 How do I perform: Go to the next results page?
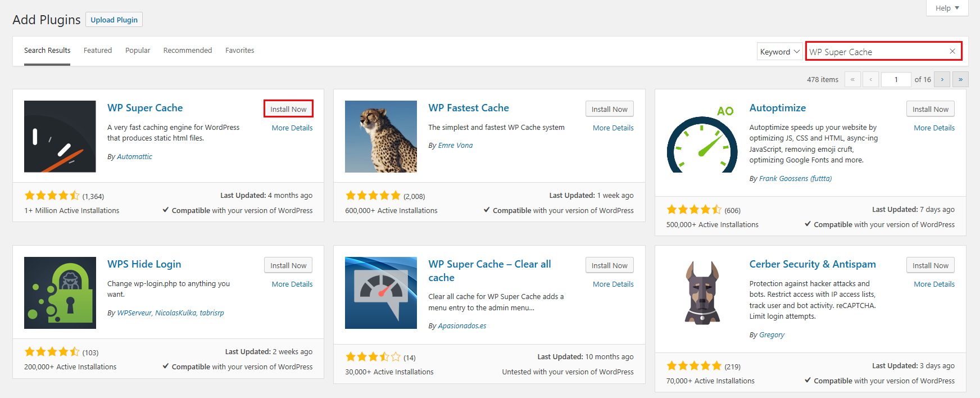pos(942,79)
